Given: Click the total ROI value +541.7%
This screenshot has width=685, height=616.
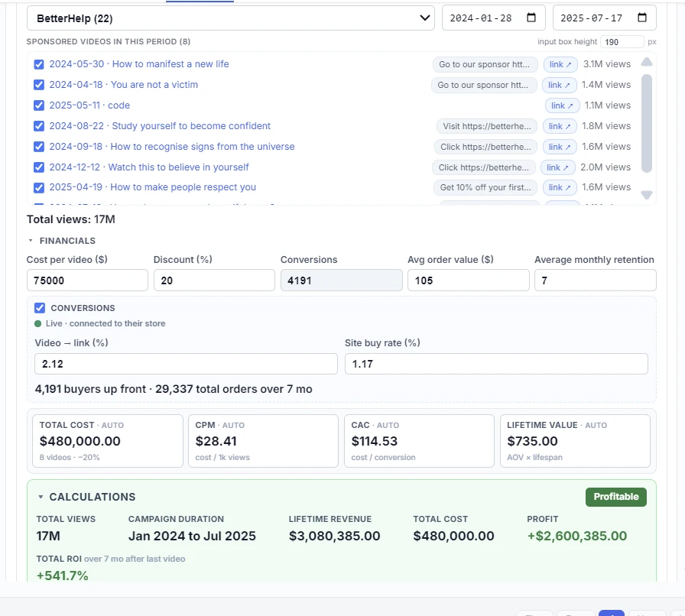Looking at the screenshot, I should click(63, 575).
